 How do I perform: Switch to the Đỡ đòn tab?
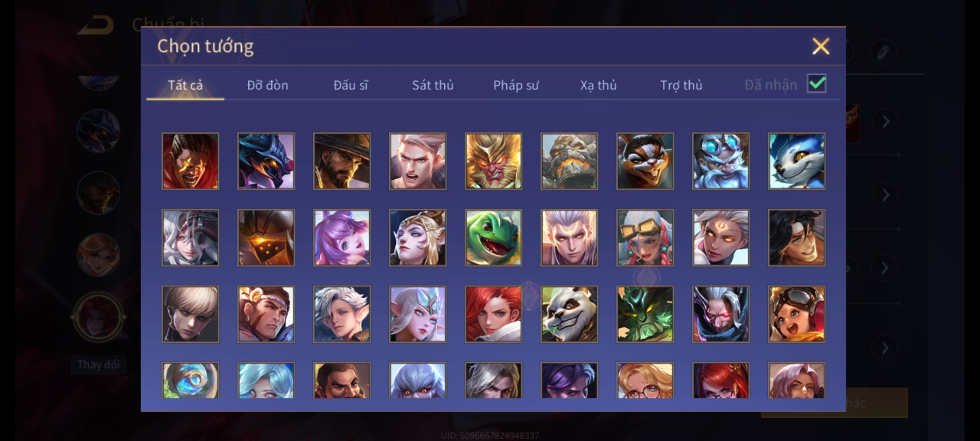coord(267,85)
